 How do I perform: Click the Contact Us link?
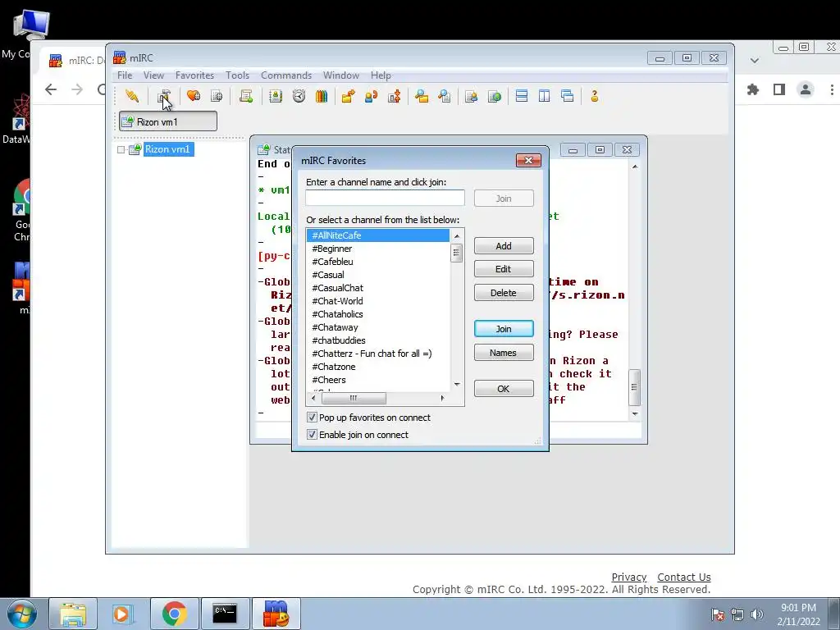pyautogui.click(x=684, y=577)
